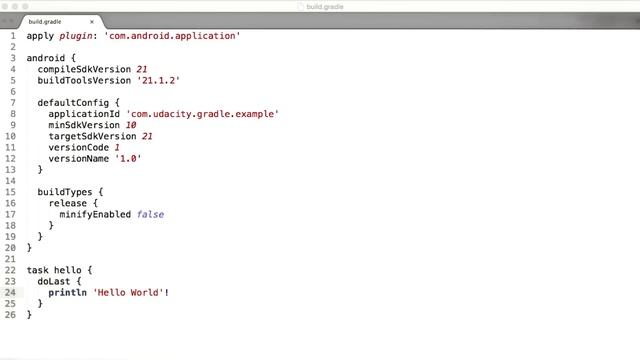The height and width of the screenshot is (360, 640).
Task: Click doLast on line 23
Action: point(54,281)
